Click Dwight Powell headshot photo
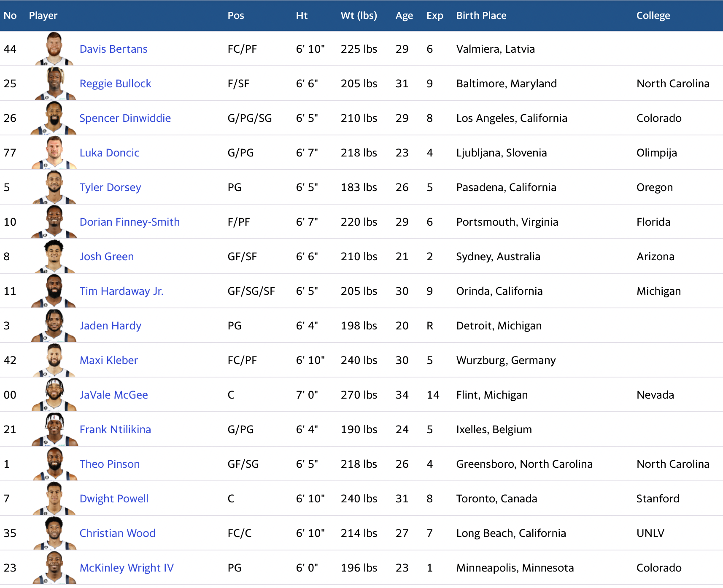Screen dimensions: 723x588 point(54,498)
